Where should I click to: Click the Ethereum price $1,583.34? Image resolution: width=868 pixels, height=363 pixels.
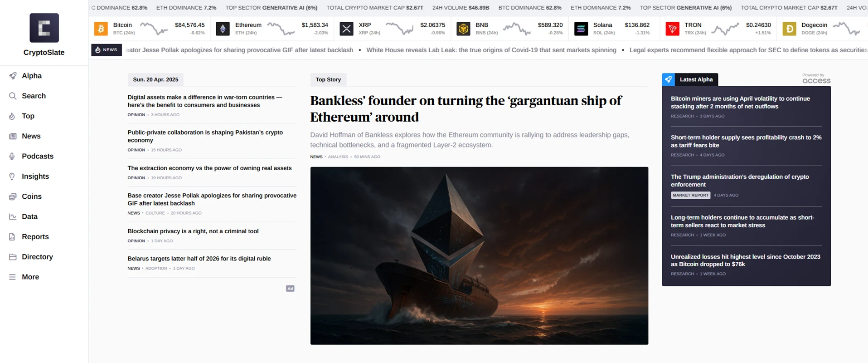tap(315, 25)
